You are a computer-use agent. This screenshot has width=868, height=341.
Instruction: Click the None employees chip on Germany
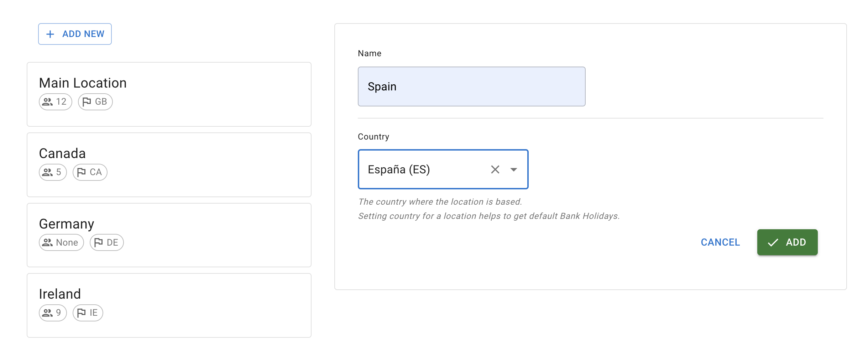(61, 242)
